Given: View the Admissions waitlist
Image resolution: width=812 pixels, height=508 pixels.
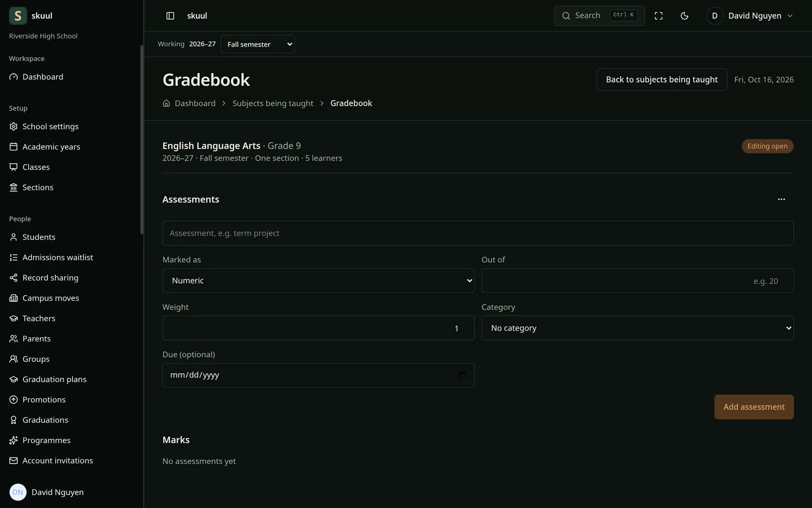Looking at the screenshot, I should tap(57, 258).
